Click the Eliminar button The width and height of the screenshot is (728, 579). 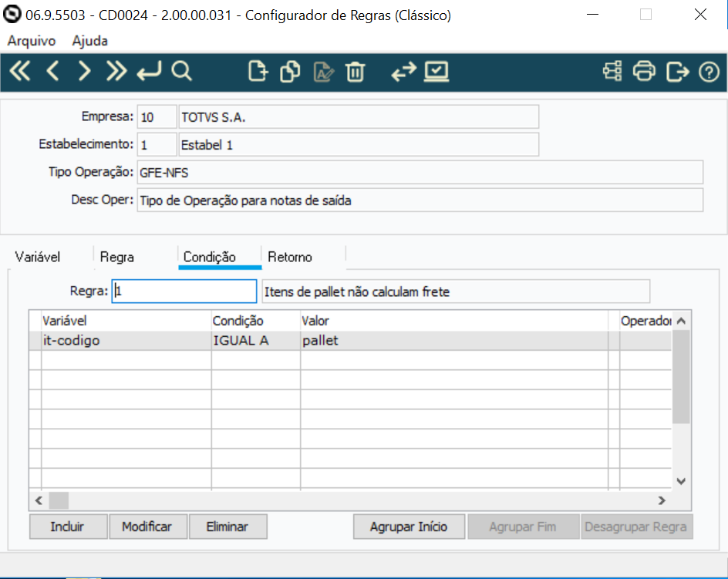point(228,527)
